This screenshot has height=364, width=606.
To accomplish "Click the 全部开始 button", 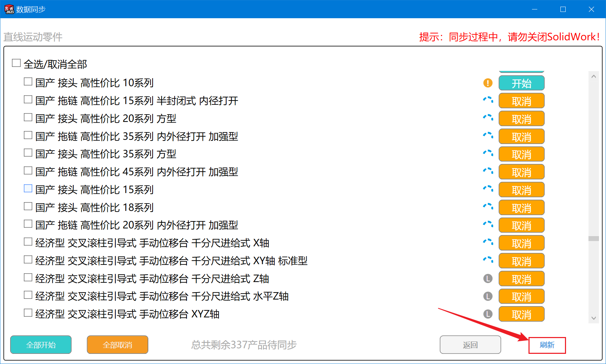I will pos(41,345).
